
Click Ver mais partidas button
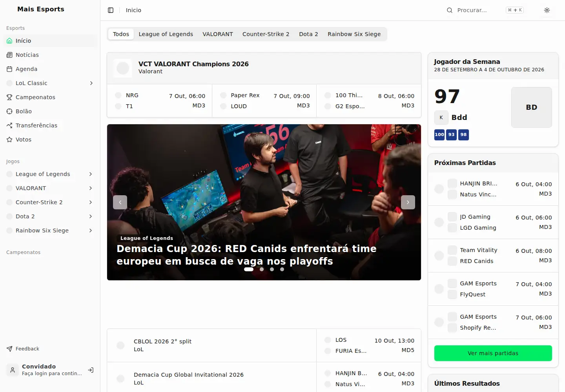(x=493, y=353)
